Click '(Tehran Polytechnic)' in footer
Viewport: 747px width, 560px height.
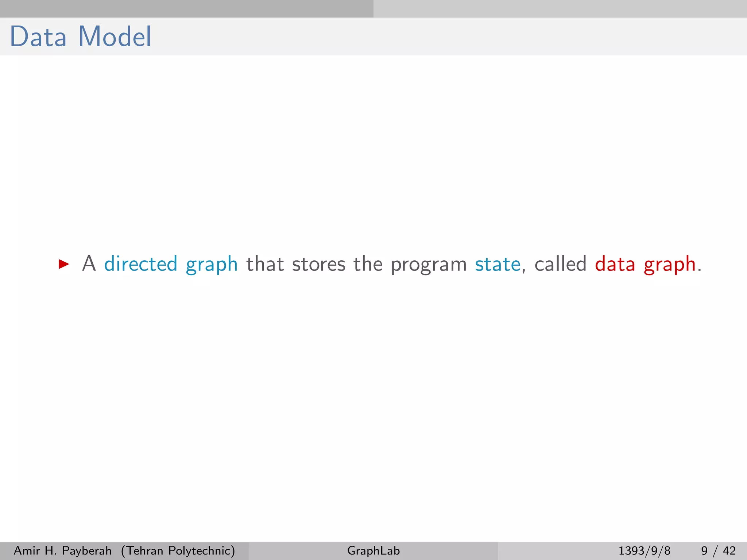pos(178,551)
